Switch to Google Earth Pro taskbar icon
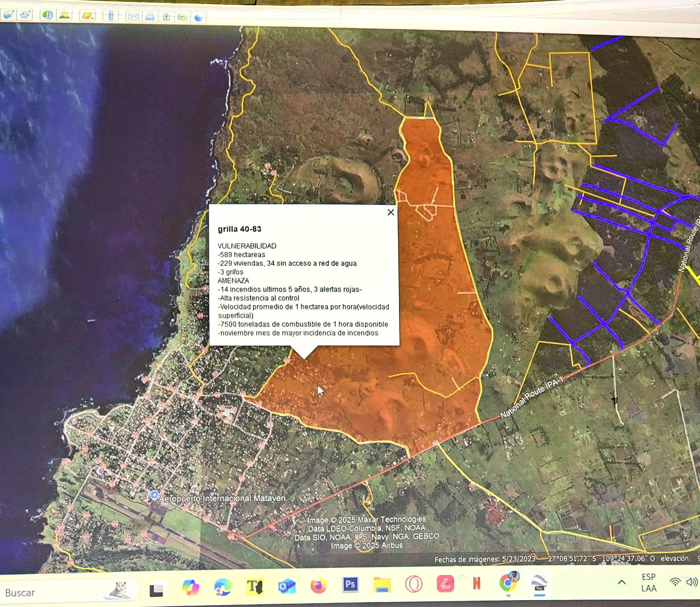The image size is (700, 607). click(x=539, y=584)
